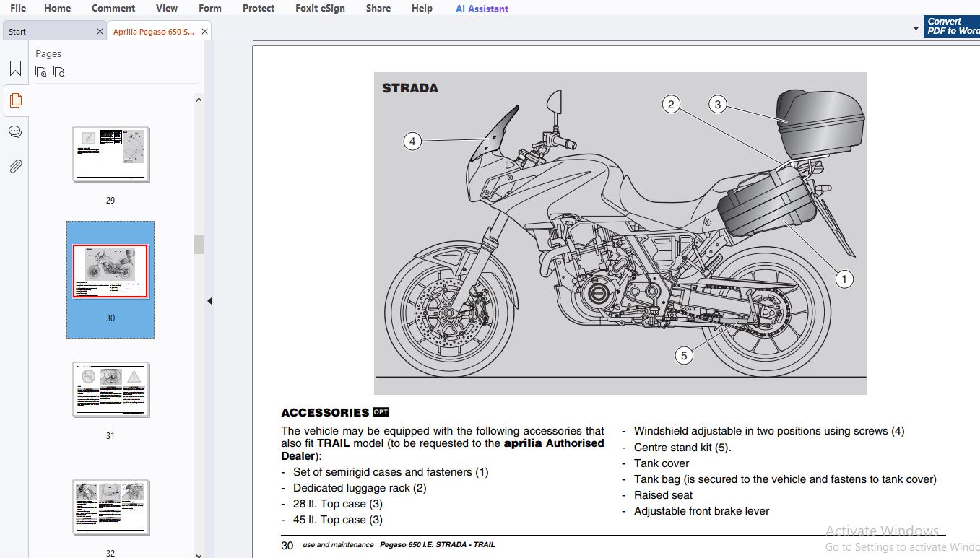The height and width of the screenshot is (558, 980).
Task: Click 'Tank bag (is secured to the vehicle' line
Action: coord(785,479)
